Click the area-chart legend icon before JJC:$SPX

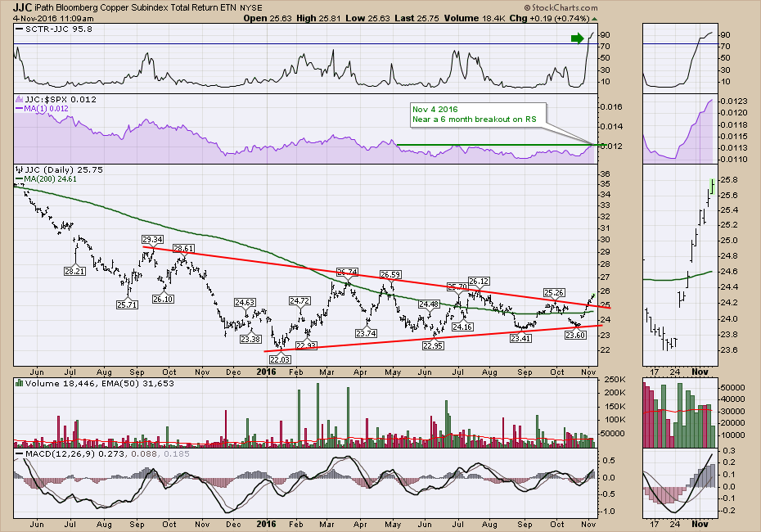pyautogui.click(x=20, y=100)
